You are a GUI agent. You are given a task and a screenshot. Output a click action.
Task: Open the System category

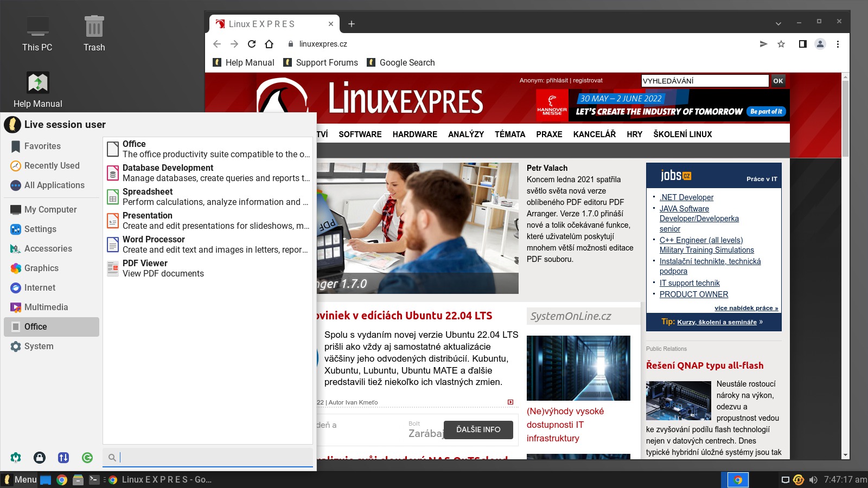(52, 346)
